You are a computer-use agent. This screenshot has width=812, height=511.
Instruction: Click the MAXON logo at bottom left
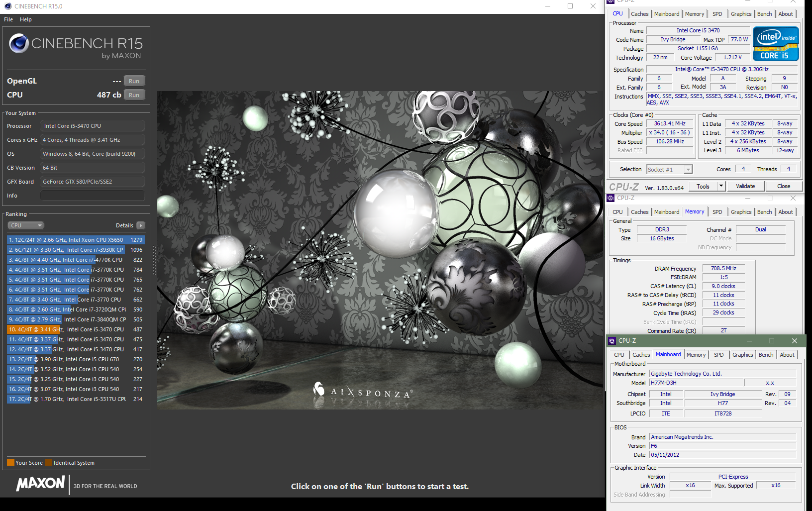[x=40, y=484]
